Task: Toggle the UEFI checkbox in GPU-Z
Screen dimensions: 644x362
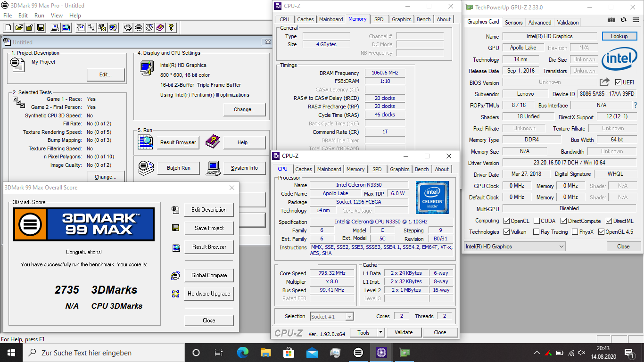Action: (618, 82)
